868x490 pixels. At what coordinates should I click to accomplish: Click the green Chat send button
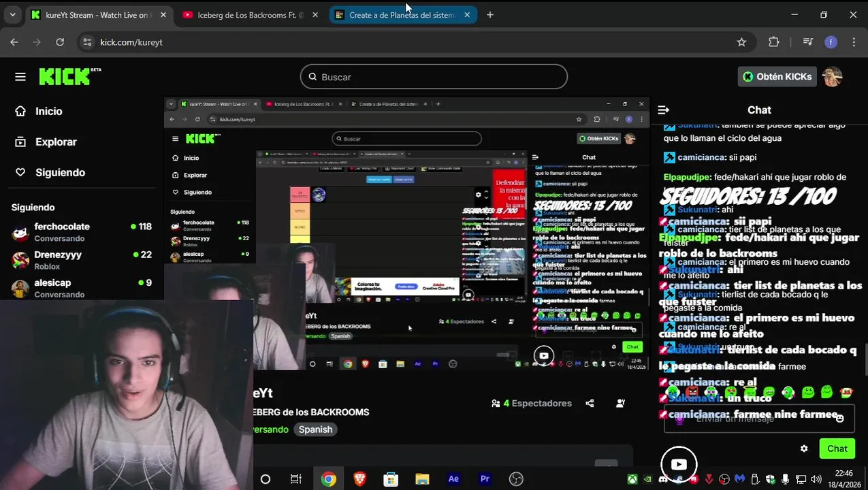(x=837, y=448)
